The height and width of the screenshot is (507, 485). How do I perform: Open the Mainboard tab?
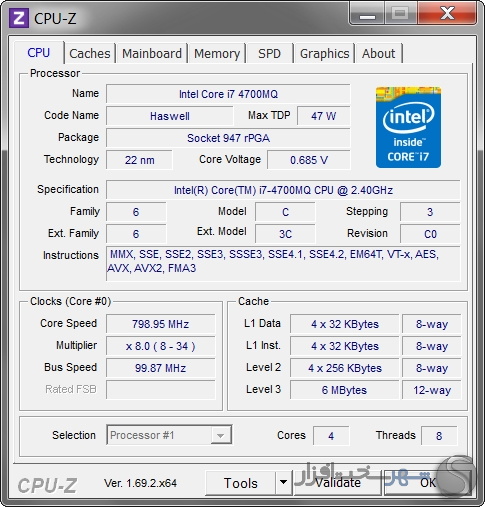(152, 53)
